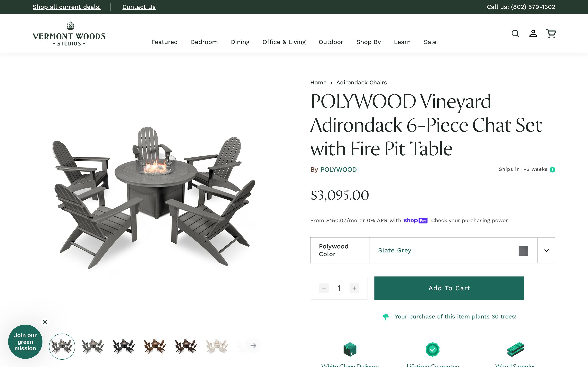Open the account profile icon
Viewport: 588px width, 367px height.
tap(533, 33)
